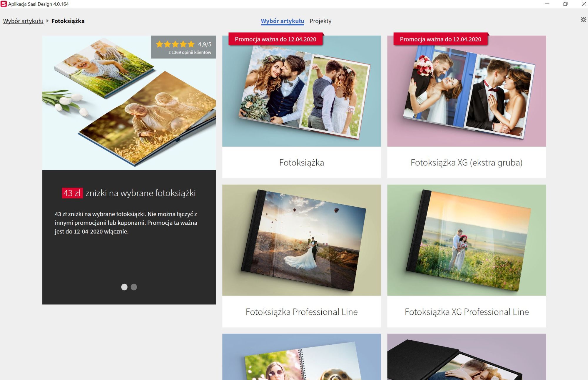Close the Saal Design window
This screenshot has height=380, width=588.
point(584,4)
